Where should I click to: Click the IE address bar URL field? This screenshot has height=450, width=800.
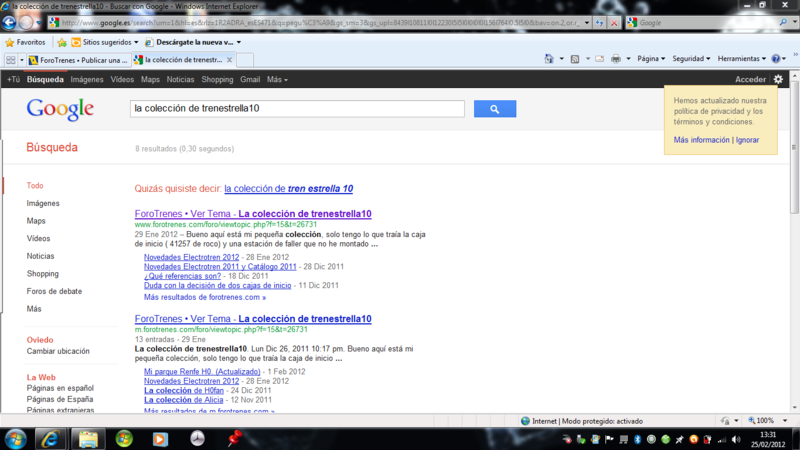(320, 23)
